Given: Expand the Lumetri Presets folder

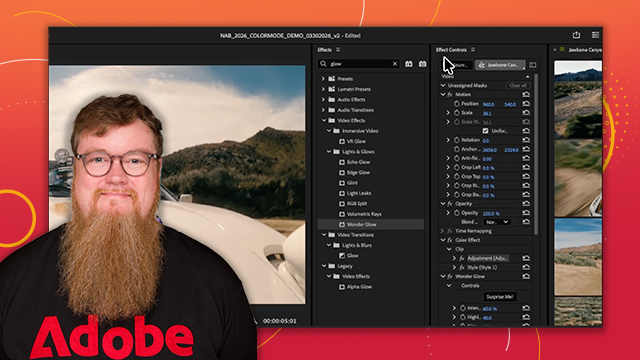Looking at the screenshot, I should pos(323,89).
